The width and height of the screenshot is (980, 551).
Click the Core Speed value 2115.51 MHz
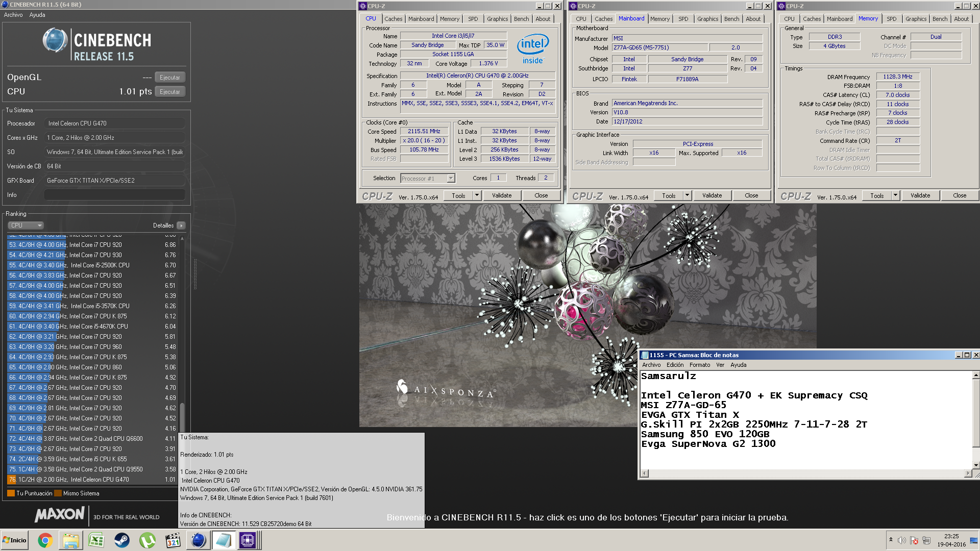(424, 131)
